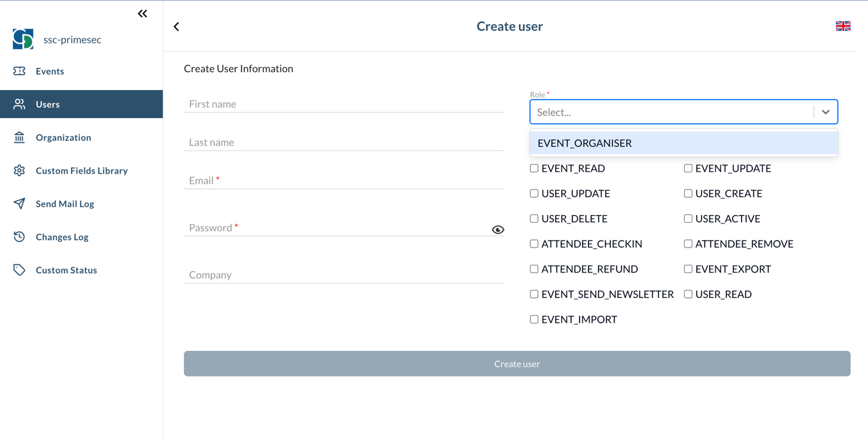Toggle password visibility with the eye icon
The width and height of the screenshot is (868, 439).
(x=498, y=229)
